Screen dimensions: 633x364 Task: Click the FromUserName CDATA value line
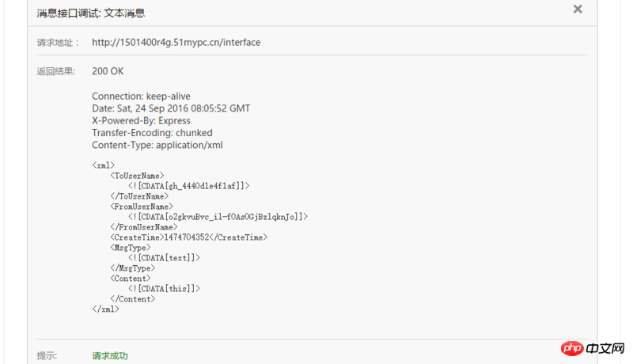point(218,217)
